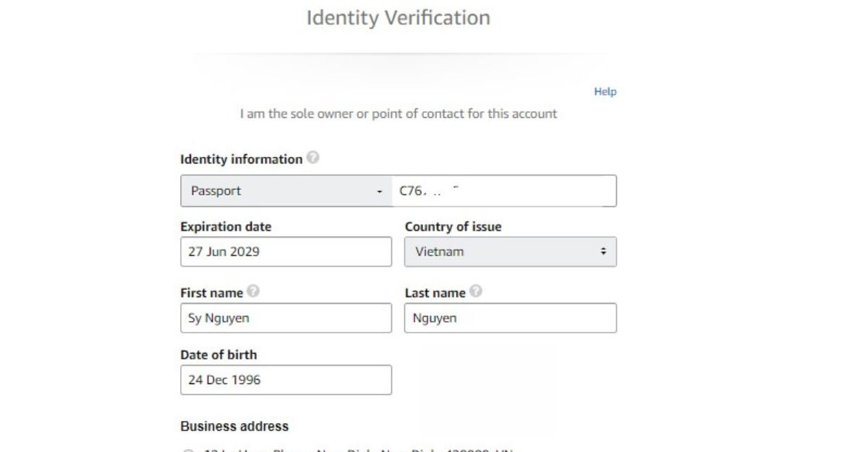Open the Help link
The image size is (868, 452).
tap(605, 92)
